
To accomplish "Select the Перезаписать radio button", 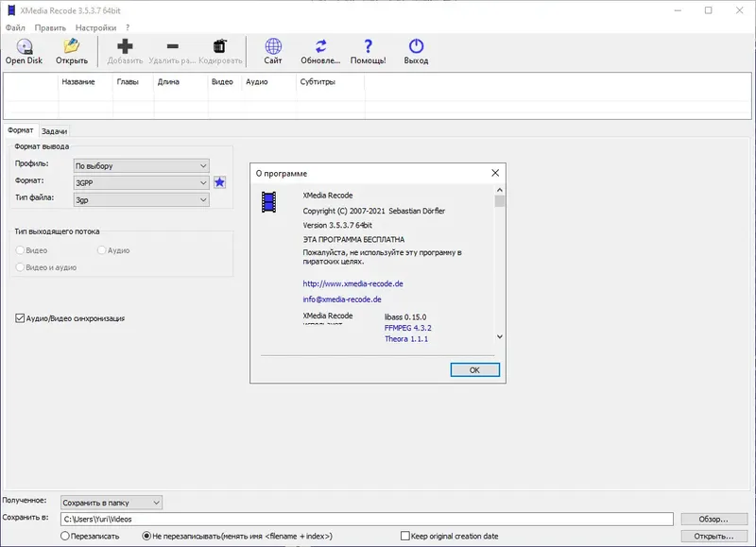I will coord(64,536).
